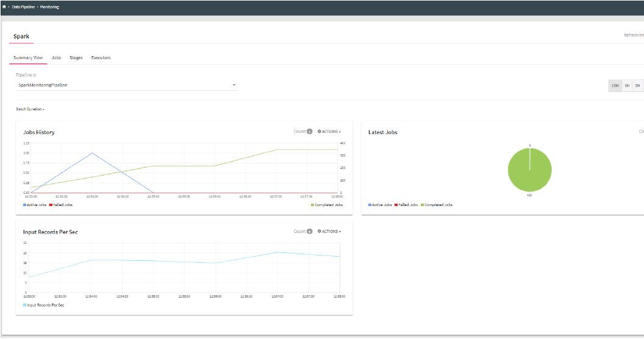The image size is (644, 339).
Task: Go to home via breadcrumb house icon
Action: point(4,7)
